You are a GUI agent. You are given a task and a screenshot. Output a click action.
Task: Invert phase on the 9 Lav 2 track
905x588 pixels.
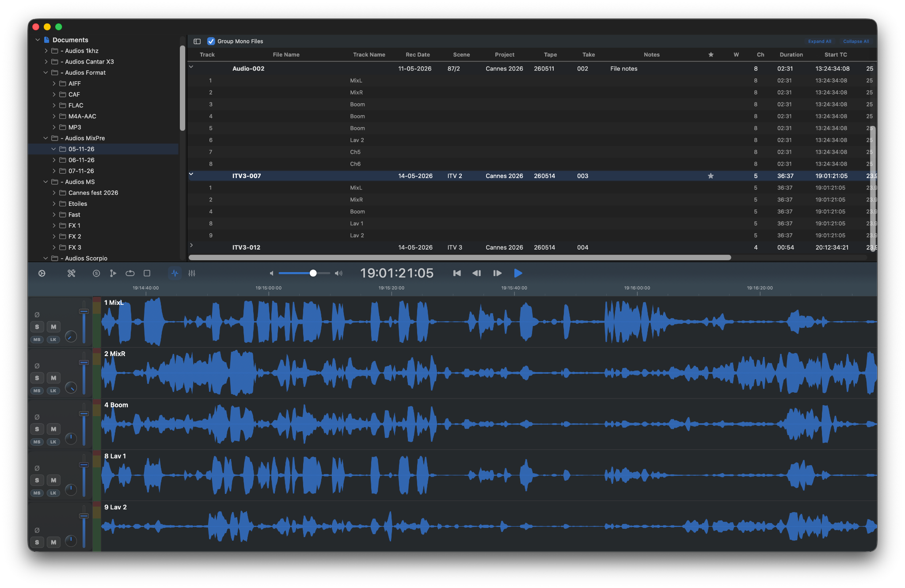(x=37, y=530)
